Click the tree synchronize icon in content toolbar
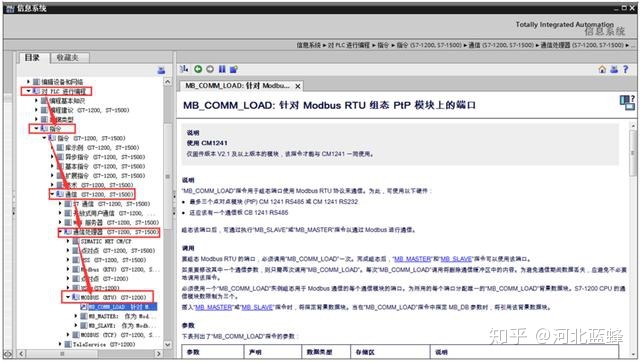640x362 pixels. coord(184,69)
